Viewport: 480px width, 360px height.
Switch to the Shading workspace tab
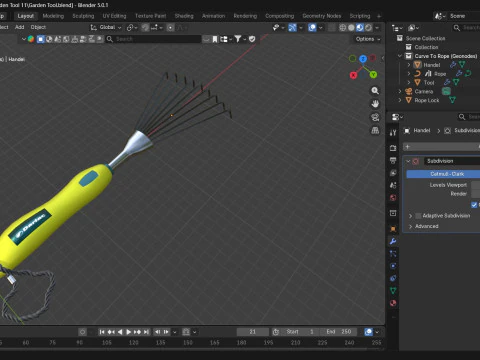coord(184,16)
